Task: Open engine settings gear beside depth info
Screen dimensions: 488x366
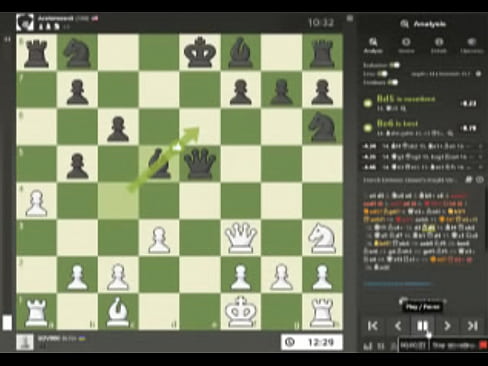Action: (x=479, y=74)
